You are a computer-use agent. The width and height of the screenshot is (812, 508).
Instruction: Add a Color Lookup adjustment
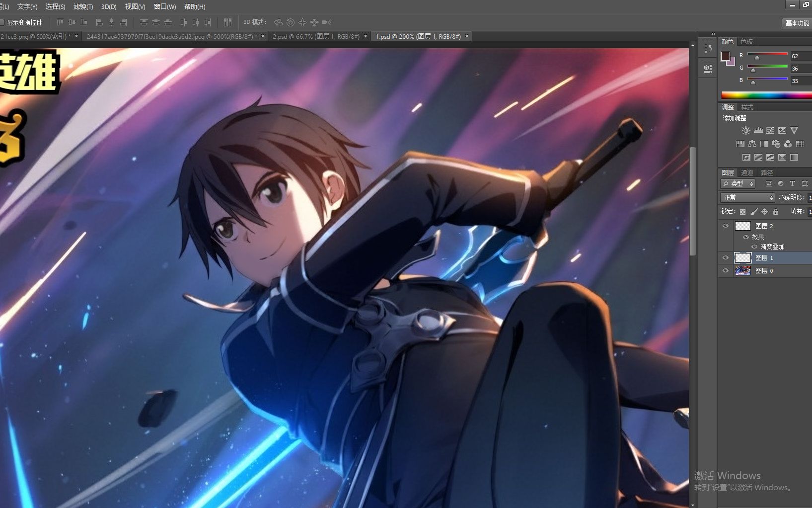(x=800, y=144)
